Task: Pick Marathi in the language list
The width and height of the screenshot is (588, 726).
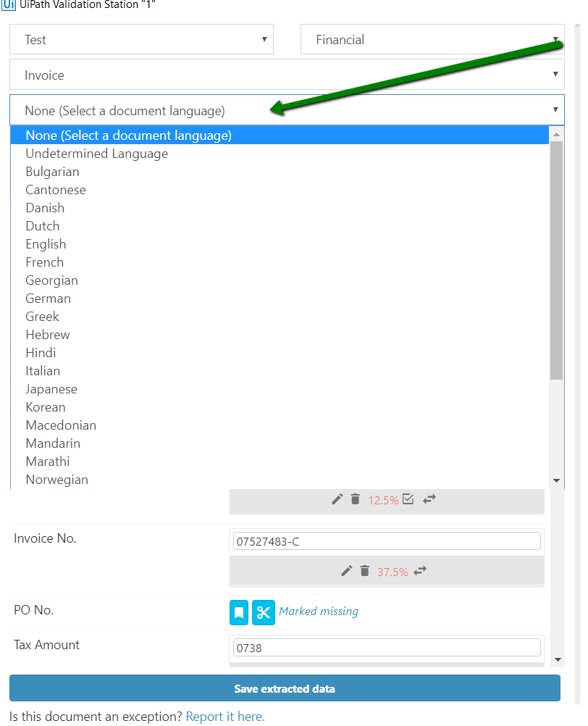Action: coord(280,461)
